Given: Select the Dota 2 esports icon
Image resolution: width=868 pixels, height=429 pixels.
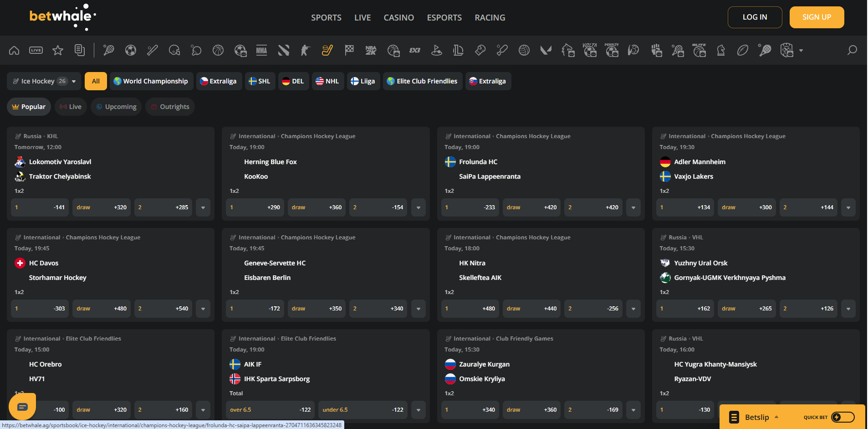Looking at the screenshot, I should tap(284, 50).
